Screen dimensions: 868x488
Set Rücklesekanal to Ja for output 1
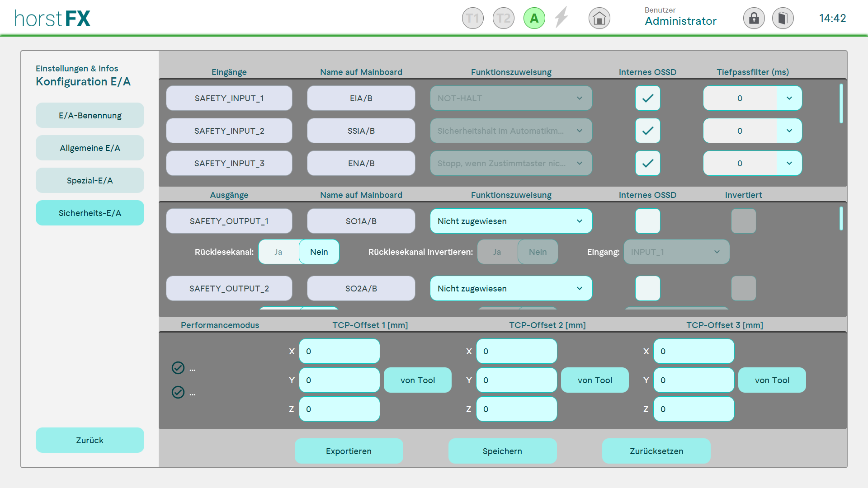[x=278, y=252]
